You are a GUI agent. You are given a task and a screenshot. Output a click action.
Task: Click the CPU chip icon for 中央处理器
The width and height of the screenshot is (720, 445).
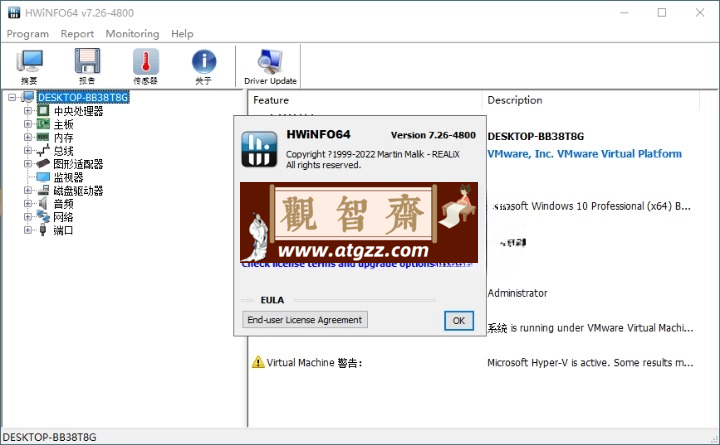[x=43, y=111]
